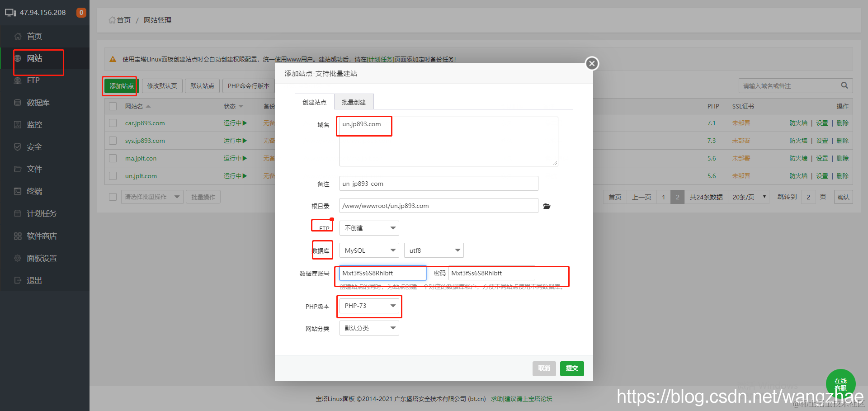This screenshot has height=411, width=868.
Task: Open the PHP-73 version dropdown
Action: tap(369, 306)
